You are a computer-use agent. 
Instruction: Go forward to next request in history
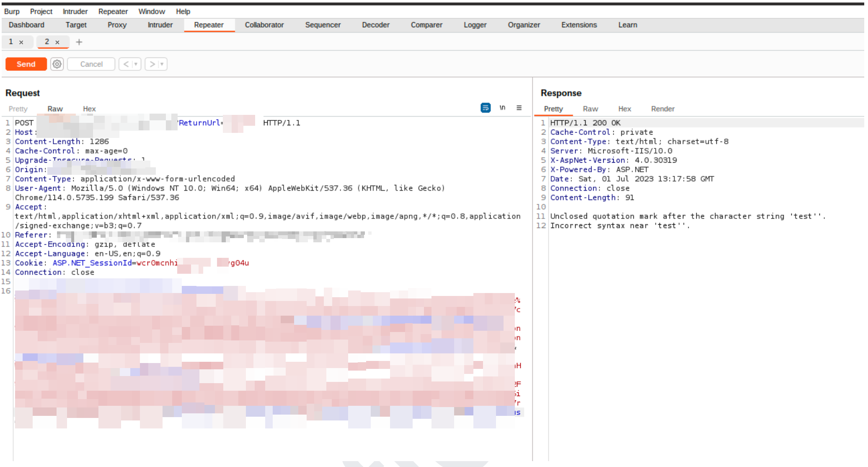click(x=152, y=64)
